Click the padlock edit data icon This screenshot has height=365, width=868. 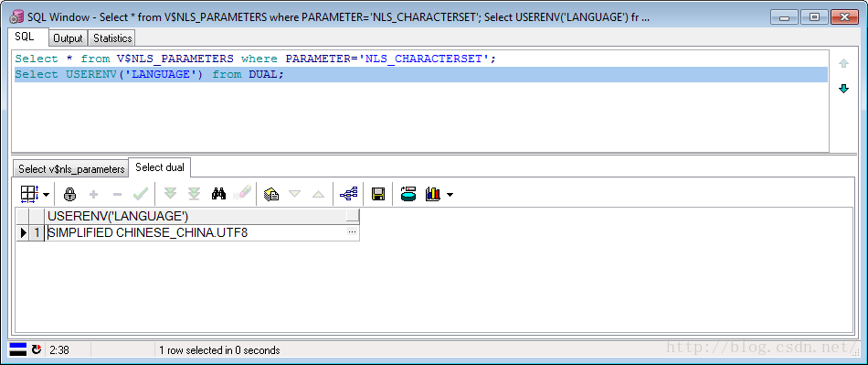coord(69,194)
